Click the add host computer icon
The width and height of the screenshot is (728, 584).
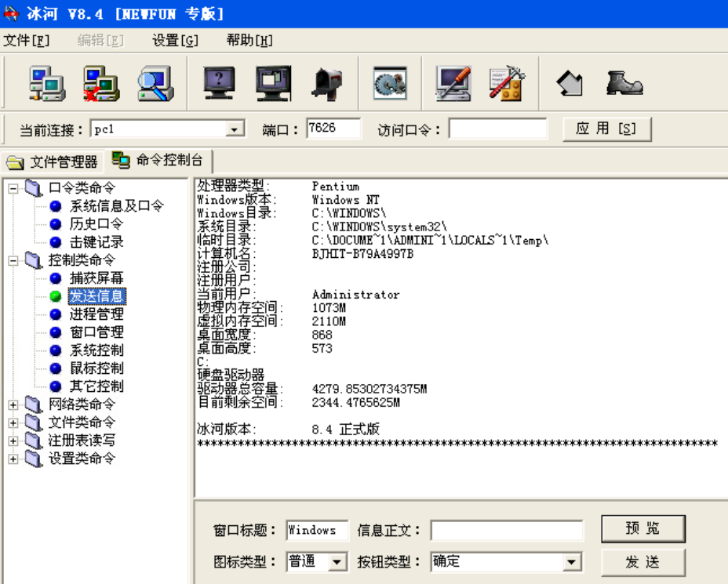47,84
